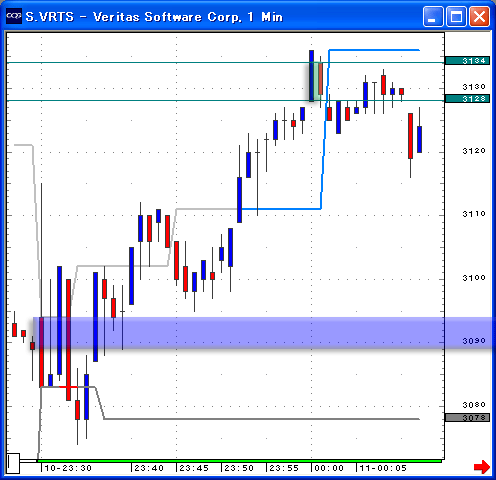
Task: Click the red arrow icon at bottom right
Action: [482, 467]
